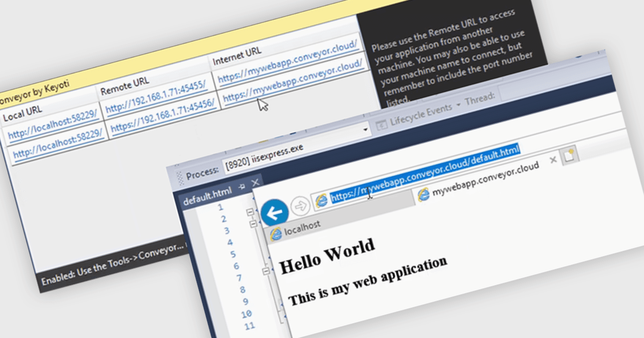
Task: Collapse the code block at line 6
Action: [265, 271]
